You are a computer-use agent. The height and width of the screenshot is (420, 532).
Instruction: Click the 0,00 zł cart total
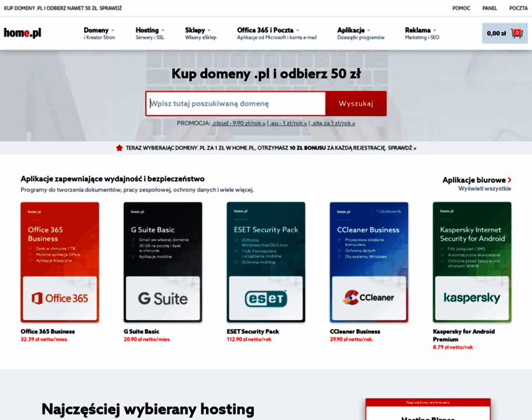[496, 33]
